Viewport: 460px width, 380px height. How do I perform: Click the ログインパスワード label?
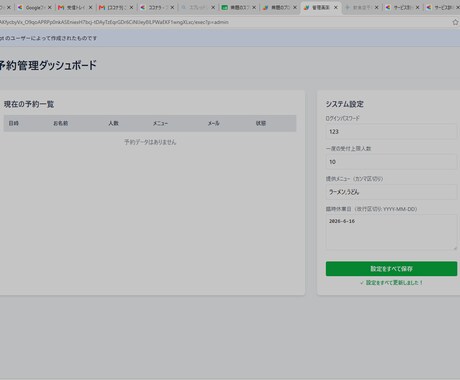tap(343, 118)
